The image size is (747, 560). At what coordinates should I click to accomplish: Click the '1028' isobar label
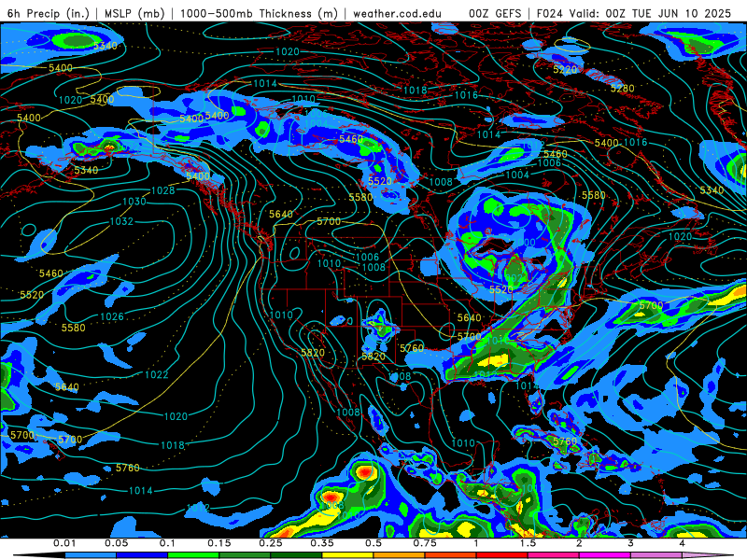tap(162, 190)
